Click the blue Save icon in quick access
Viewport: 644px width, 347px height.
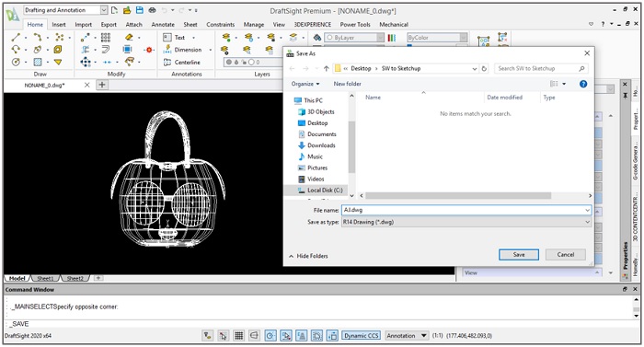(x=140, y=10)
